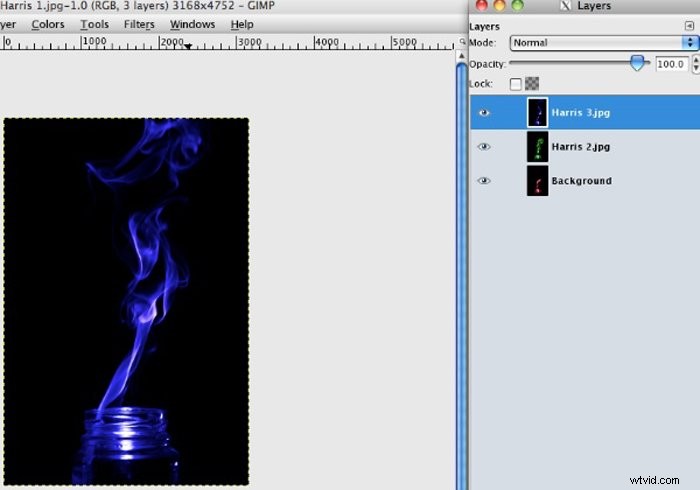This screenshot has height=490, width=700.
Task: Open the Tools menu
Action: (94, 24)
